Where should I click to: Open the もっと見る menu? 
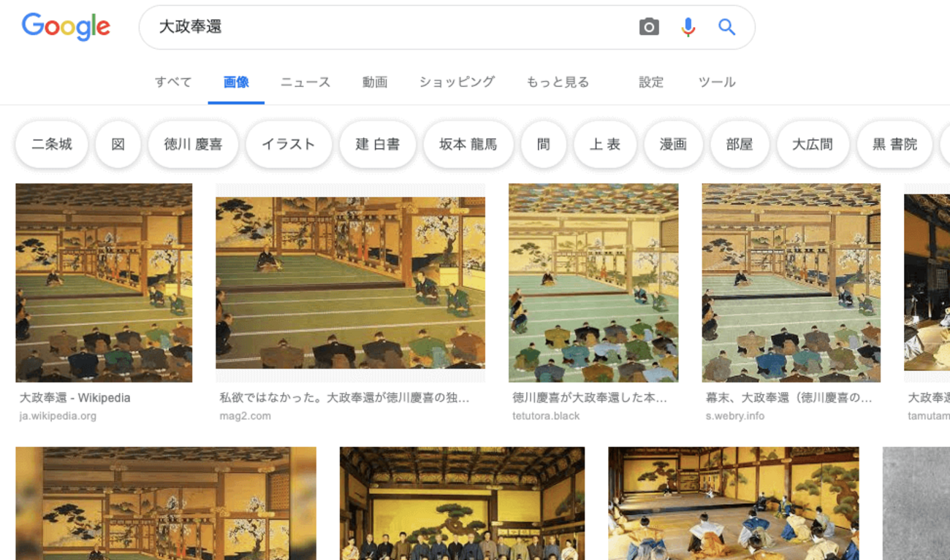[558, 82]
